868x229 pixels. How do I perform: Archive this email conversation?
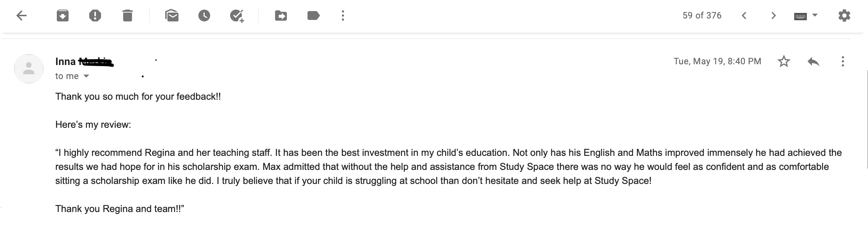click(63, 16)
